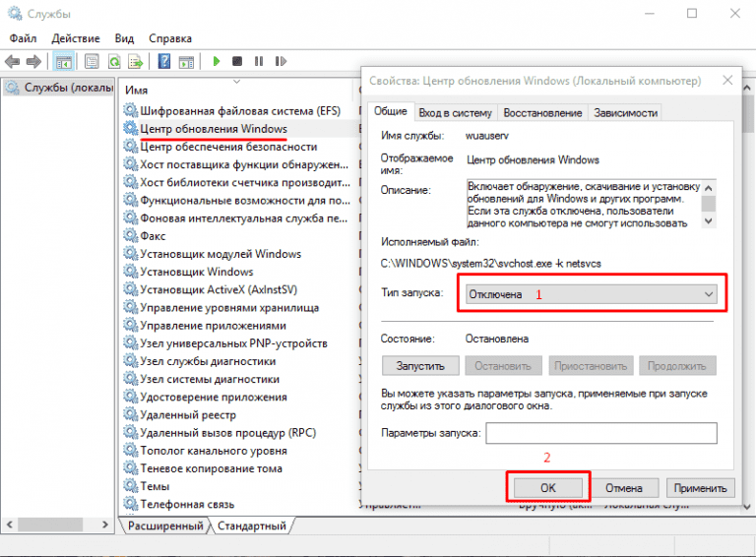Click the Services app icon in title bar
The width and height of the screenshot is (756, 557).
[15, 14]
